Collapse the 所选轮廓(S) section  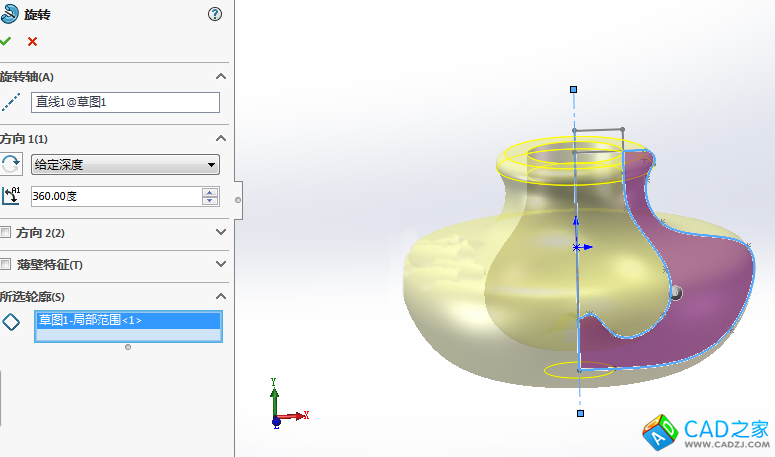[x=221, y=296]
